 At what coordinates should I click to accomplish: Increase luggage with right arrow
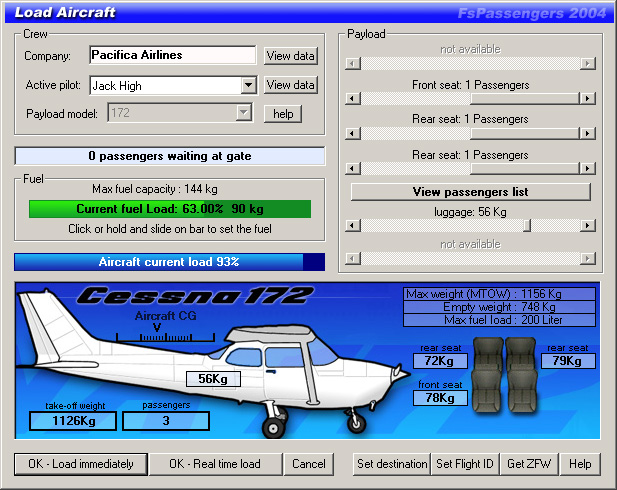587,226
